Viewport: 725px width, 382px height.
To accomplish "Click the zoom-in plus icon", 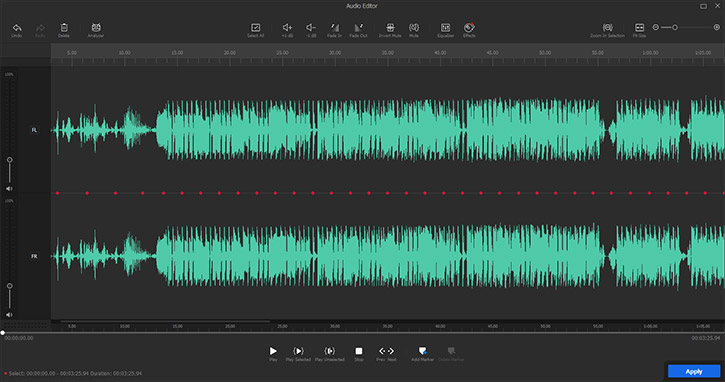I will pos(717,27).
